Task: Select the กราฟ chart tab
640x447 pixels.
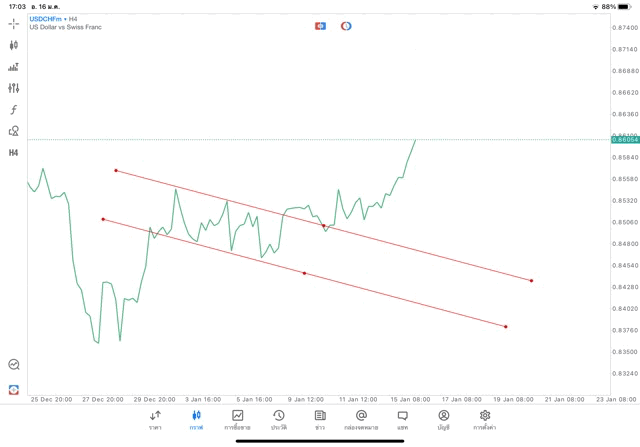Action: (x=196, y=420)
